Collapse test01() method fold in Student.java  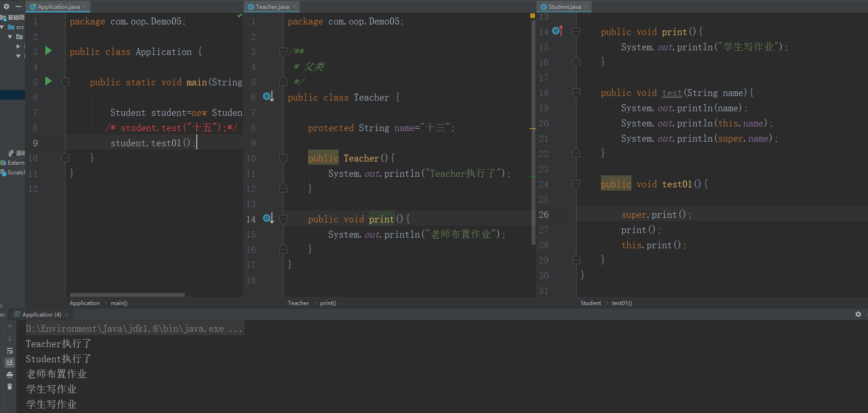tap(576, 184)
